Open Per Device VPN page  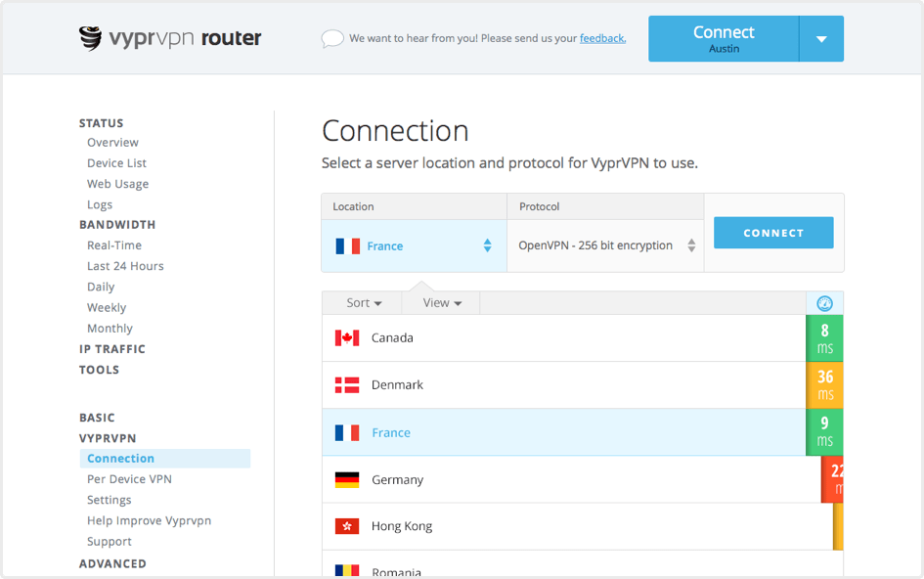coord(130,479)
